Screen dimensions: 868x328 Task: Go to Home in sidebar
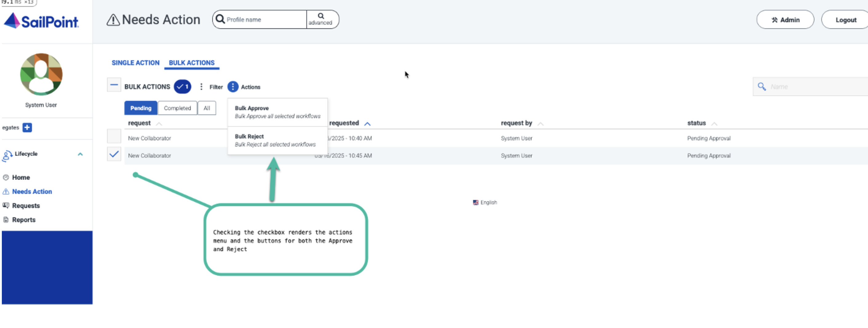(x=21, y=177)
